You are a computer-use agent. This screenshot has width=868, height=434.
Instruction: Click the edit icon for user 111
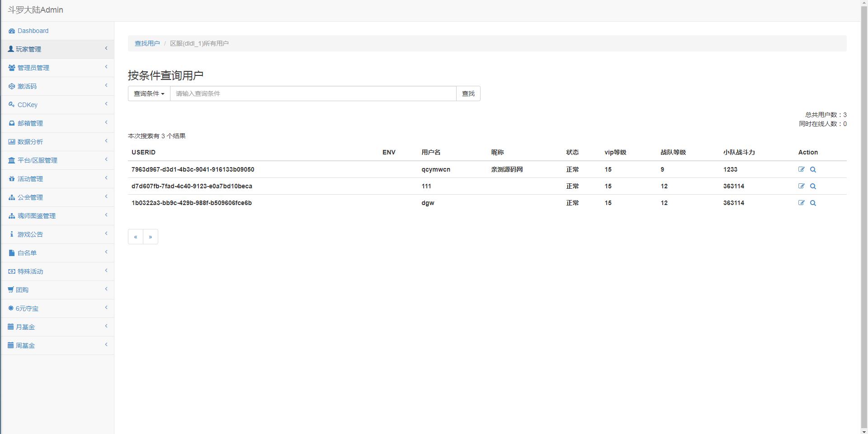click(801, 186)
